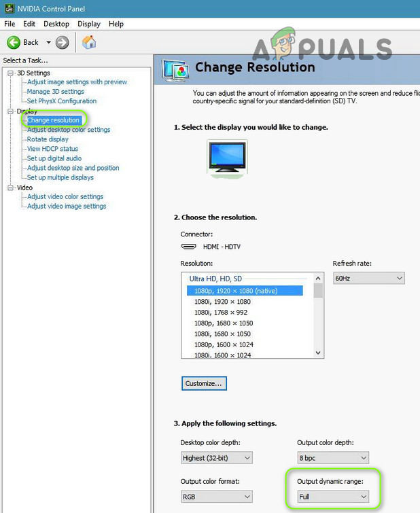Open Adjust desktop size and position

point(73,168)
